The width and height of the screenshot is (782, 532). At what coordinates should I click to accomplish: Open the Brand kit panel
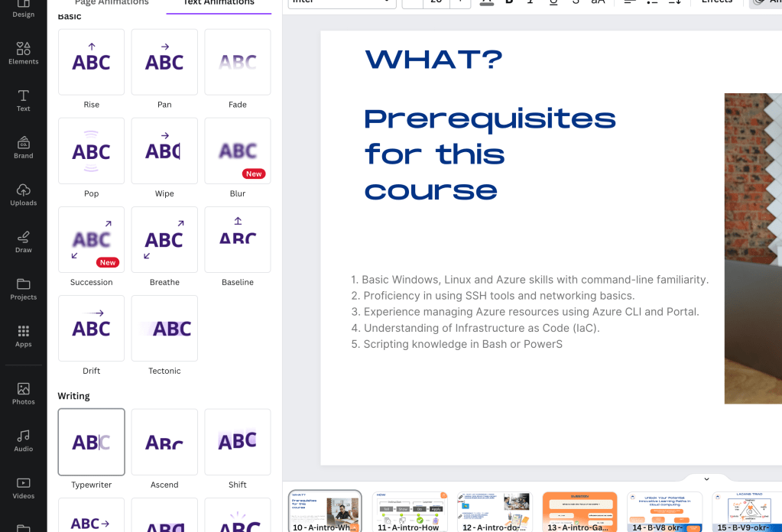pos(24,147)
